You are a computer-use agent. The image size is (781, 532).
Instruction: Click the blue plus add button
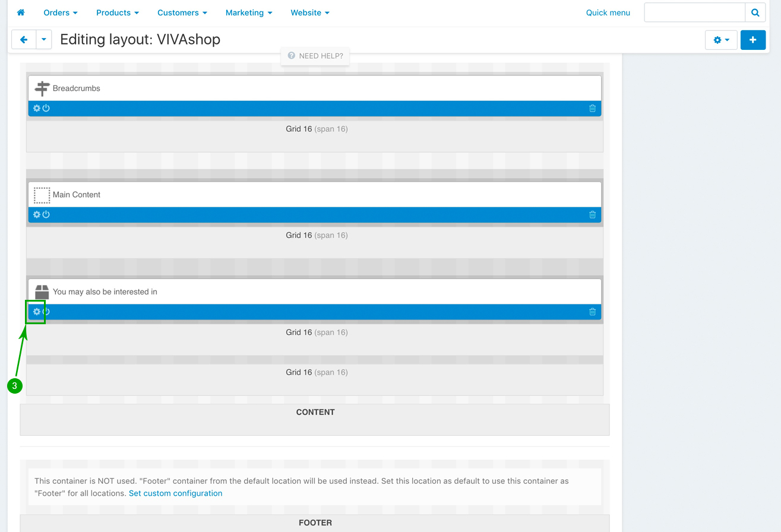tap(752, 40)
